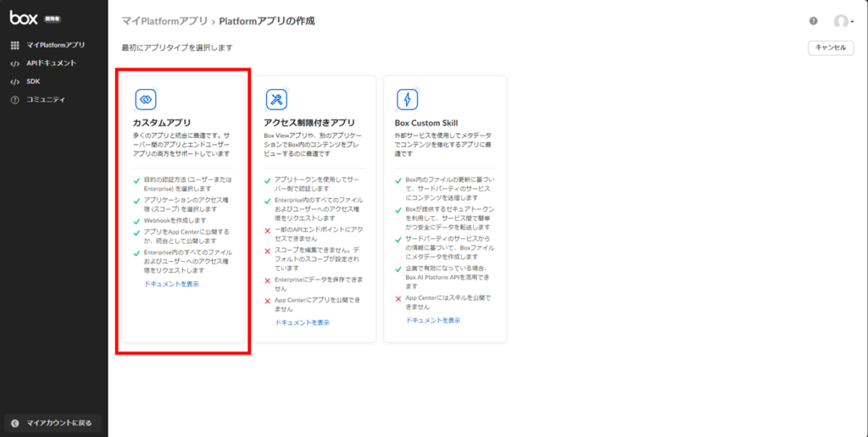Open マイPlatformアプリ in the sidebar
This screenshot has width=868, height=437.
pos(53,46)
